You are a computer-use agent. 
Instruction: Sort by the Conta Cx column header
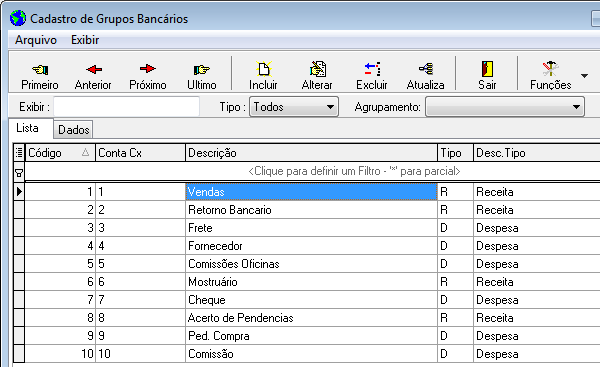tap(140, 153)
